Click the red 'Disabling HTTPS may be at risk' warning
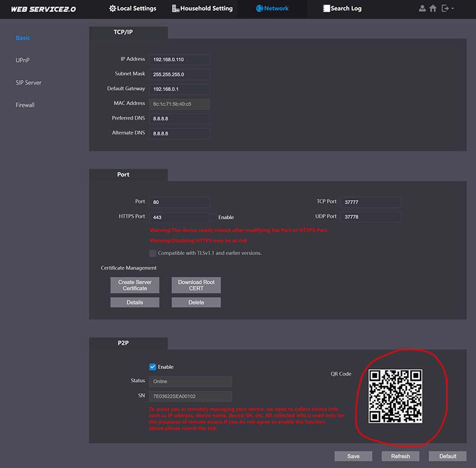The image size is (476, 468). click(x=198, y=240)
